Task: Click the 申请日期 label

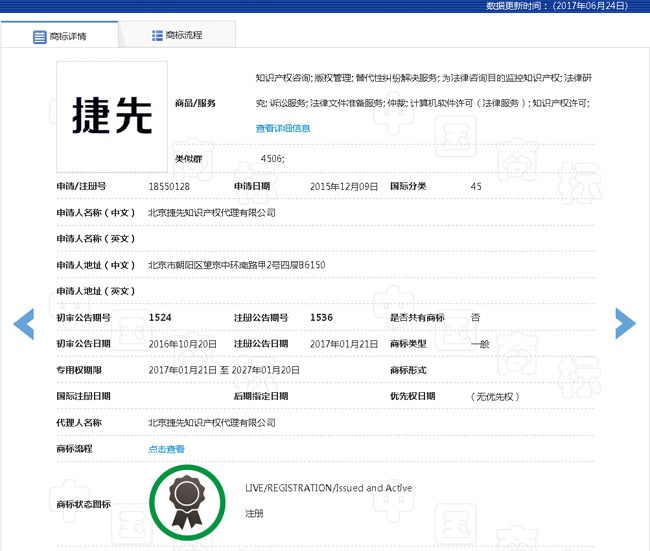Action: tap(252, 187)
